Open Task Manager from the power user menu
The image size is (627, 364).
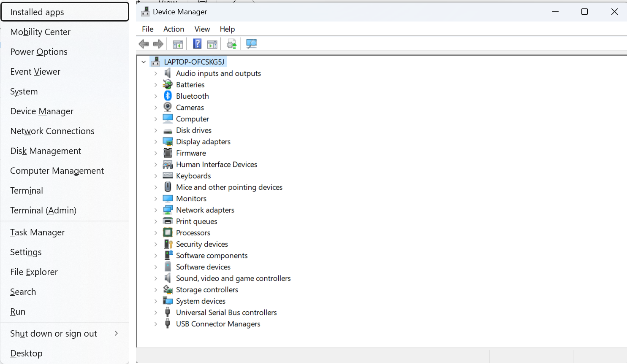pos(37,232)
